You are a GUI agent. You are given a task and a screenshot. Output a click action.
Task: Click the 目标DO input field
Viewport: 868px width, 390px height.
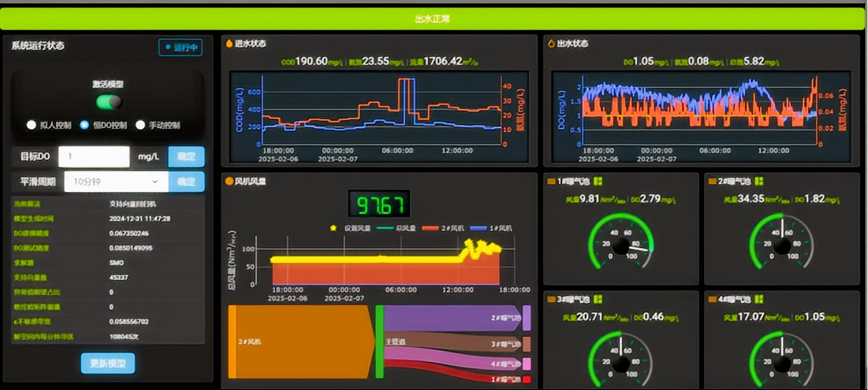click(x=94, y=157)
